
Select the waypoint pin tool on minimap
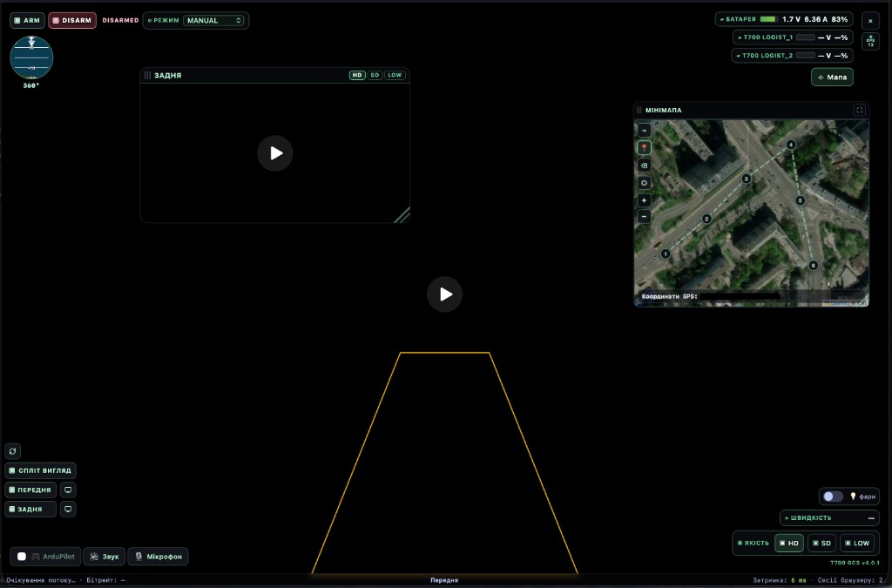coord(644,148)
